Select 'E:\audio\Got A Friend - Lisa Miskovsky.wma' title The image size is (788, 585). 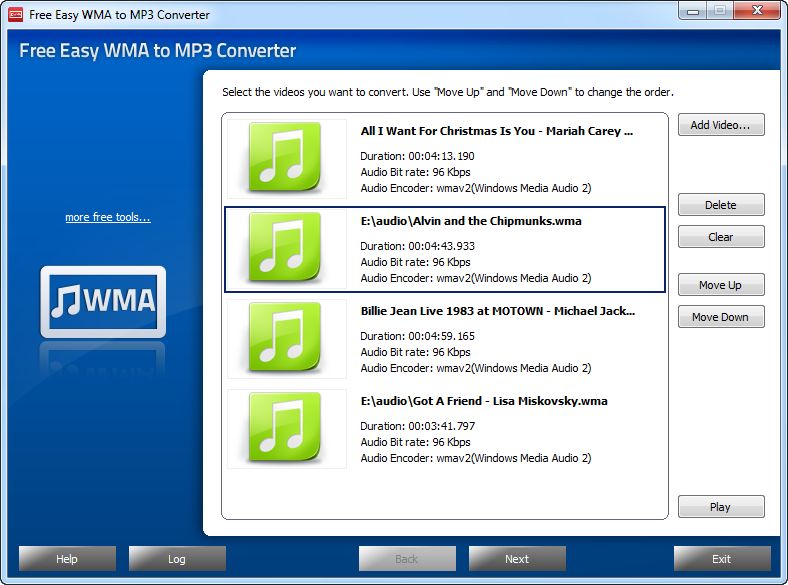click(484, 401)
